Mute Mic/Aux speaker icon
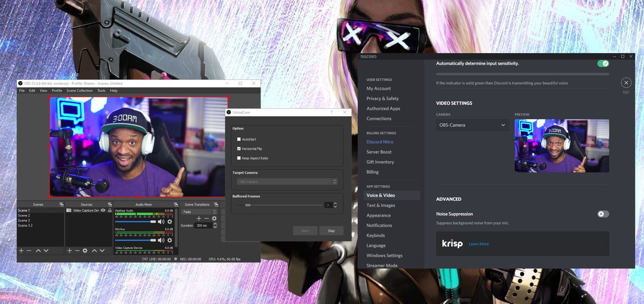Screen dimensions: 644x304 (161, 240)
